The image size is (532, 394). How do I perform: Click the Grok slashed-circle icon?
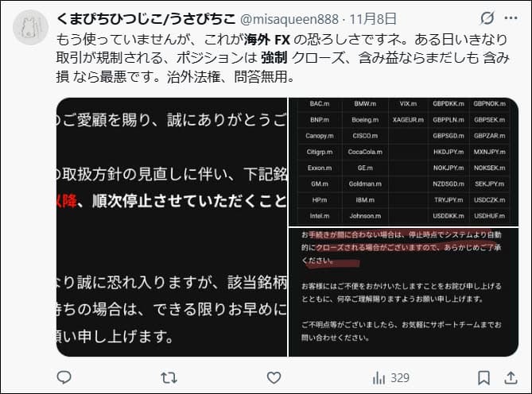[487, 18]
